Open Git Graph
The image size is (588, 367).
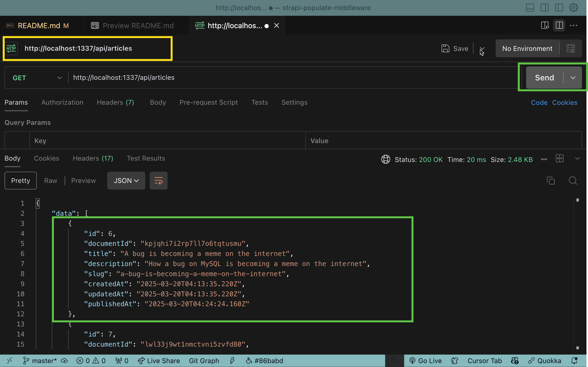[204, 361]
